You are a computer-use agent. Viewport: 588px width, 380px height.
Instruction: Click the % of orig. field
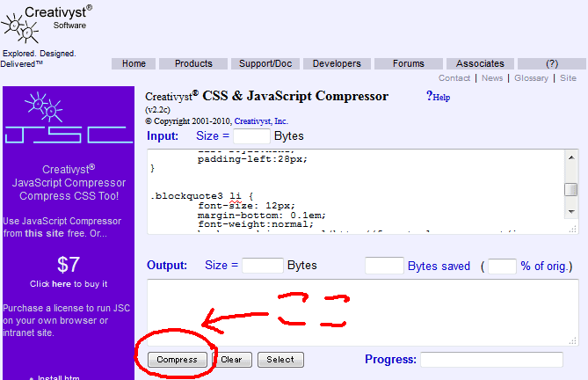coord(502,267)
